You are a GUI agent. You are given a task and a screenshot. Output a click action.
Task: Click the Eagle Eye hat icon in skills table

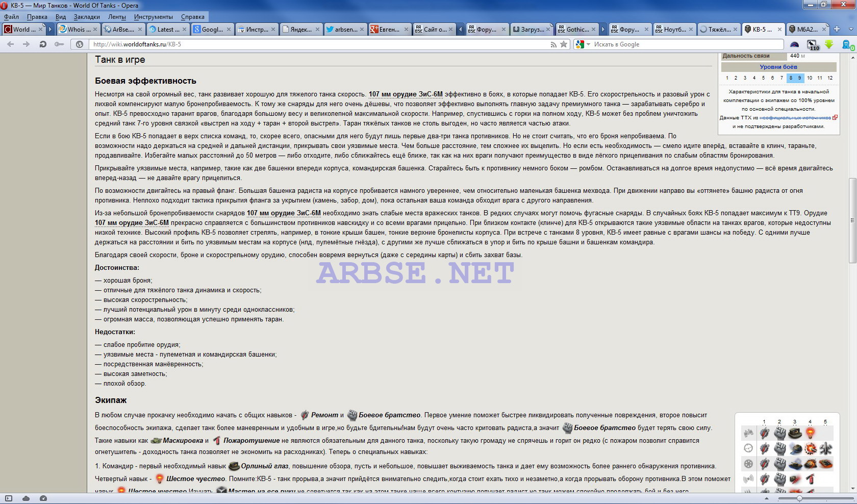[795, 433]
